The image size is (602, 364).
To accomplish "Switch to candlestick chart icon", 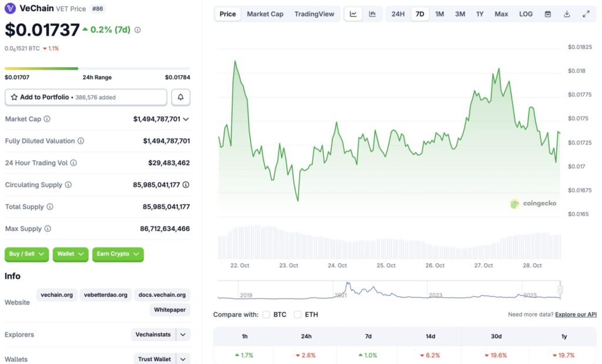I will pyautogui.click(x=372, y=14).
